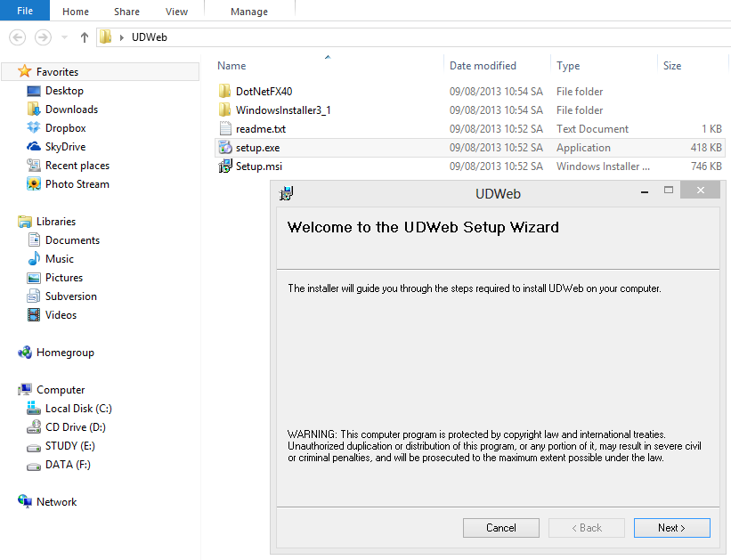Viewport: 731px width, 560px height.
Task: Open the STUDY (E:) drive icon
Action: pyautogui.click(x=34, y=448)
